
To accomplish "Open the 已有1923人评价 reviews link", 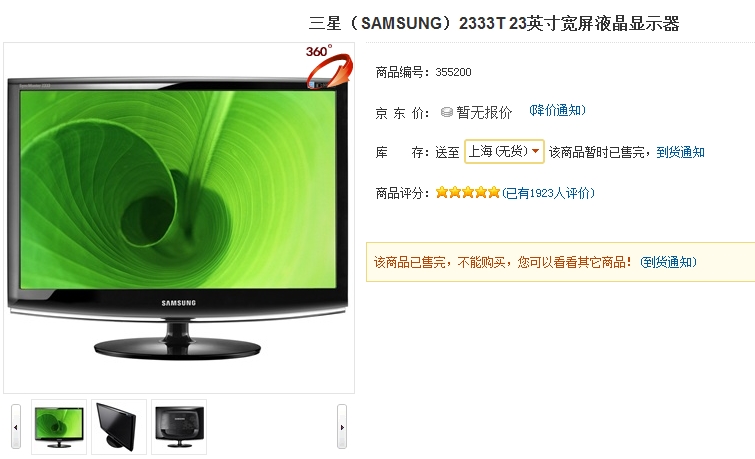I will pos(548,193).
